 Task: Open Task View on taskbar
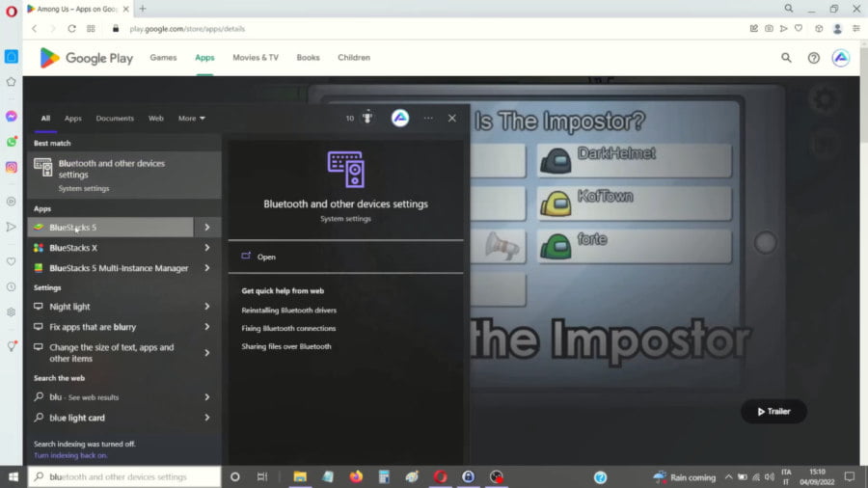261,476
